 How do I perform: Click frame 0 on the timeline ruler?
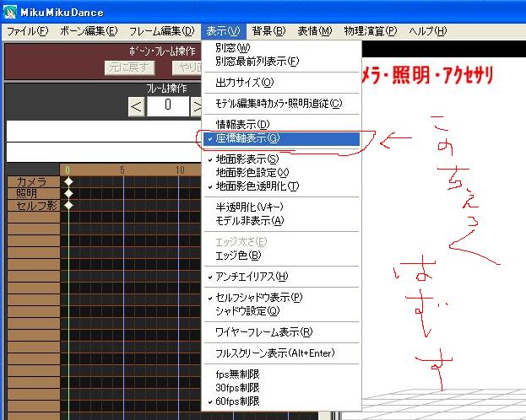pyautogui.click(x=68, y=170)
